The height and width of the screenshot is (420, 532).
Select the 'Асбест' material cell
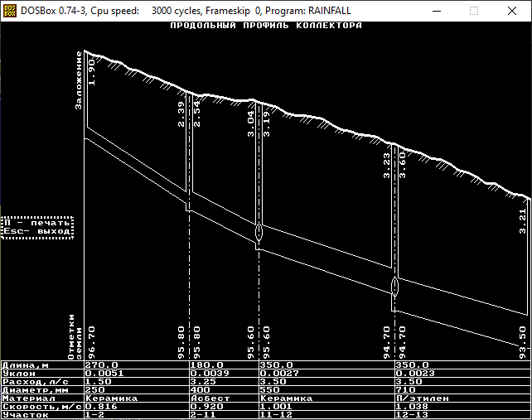tap(210, 398)
